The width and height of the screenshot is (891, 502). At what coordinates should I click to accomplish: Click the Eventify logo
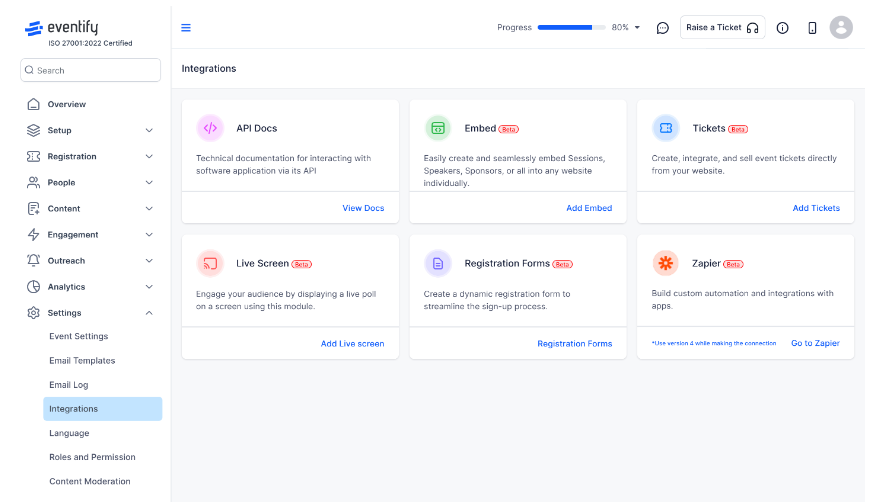pos(62,27)
